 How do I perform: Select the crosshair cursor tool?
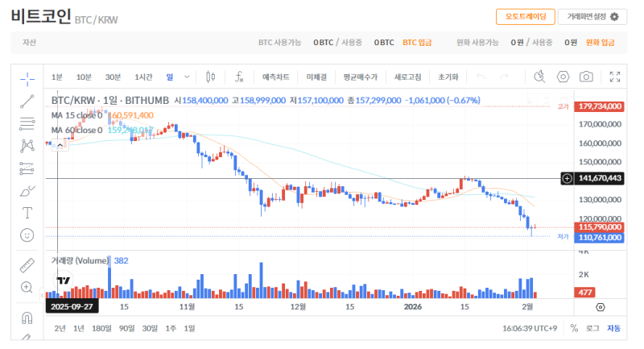click(27, 77)
